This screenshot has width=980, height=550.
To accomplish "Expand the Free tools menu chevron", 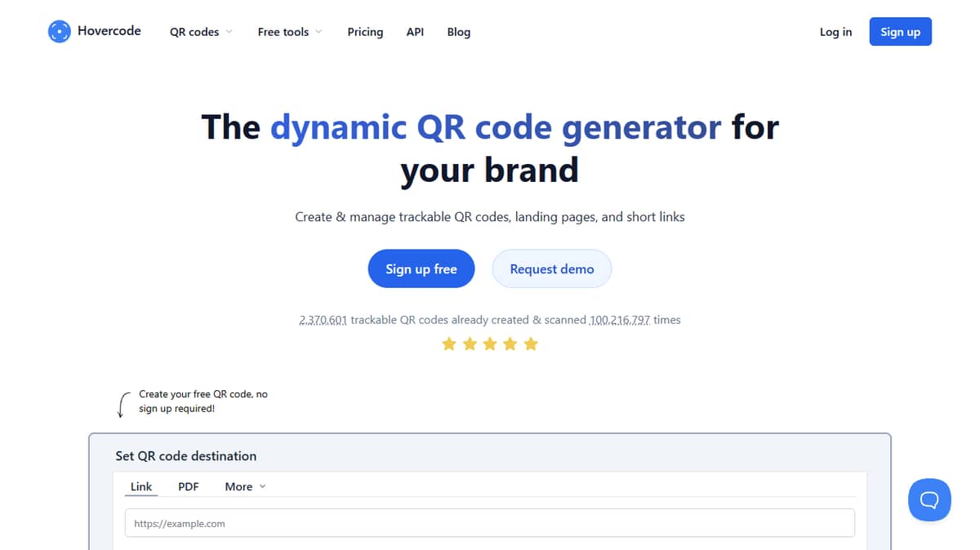I will point(318,32).
